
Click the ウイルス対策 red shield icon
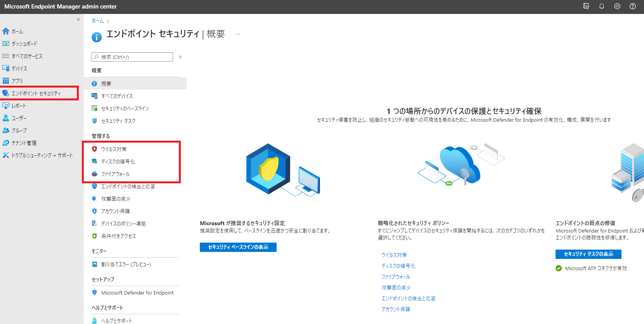[94, 149]
